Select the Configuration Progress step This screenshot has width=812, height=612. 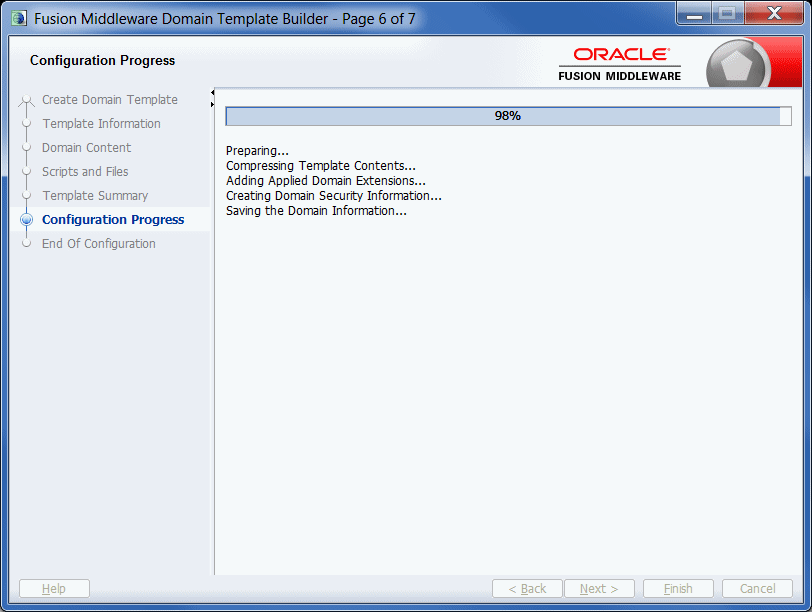[113, 220]
